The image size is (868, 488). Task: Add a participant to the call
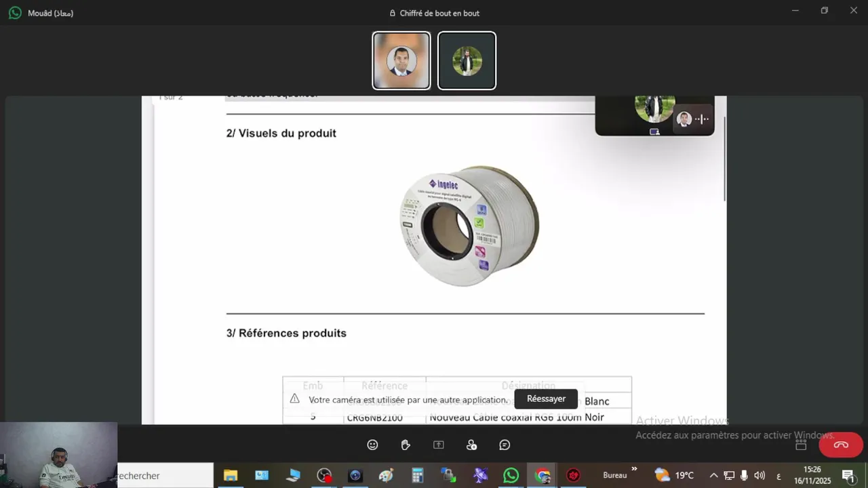(x=472, y=445)
